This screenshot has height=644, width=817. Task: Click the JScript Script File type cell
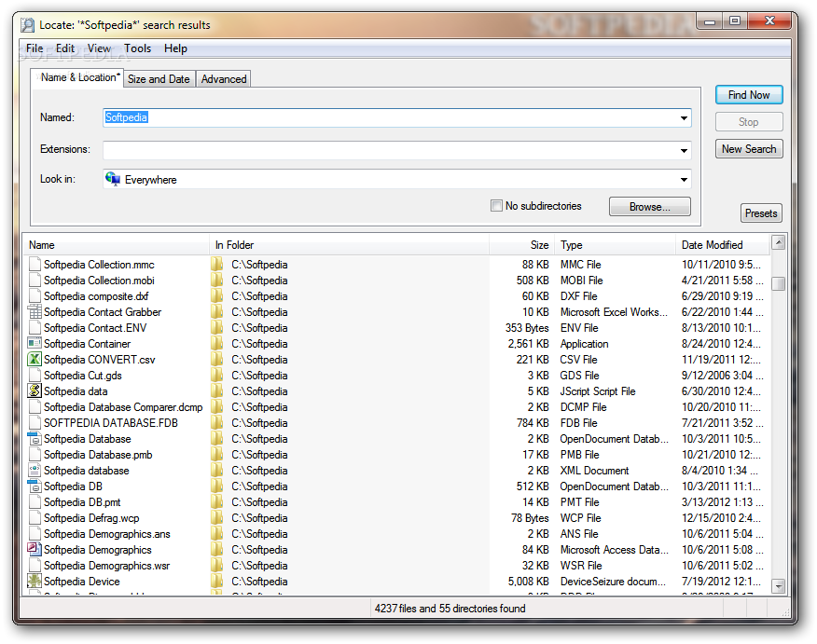[598, 391]
